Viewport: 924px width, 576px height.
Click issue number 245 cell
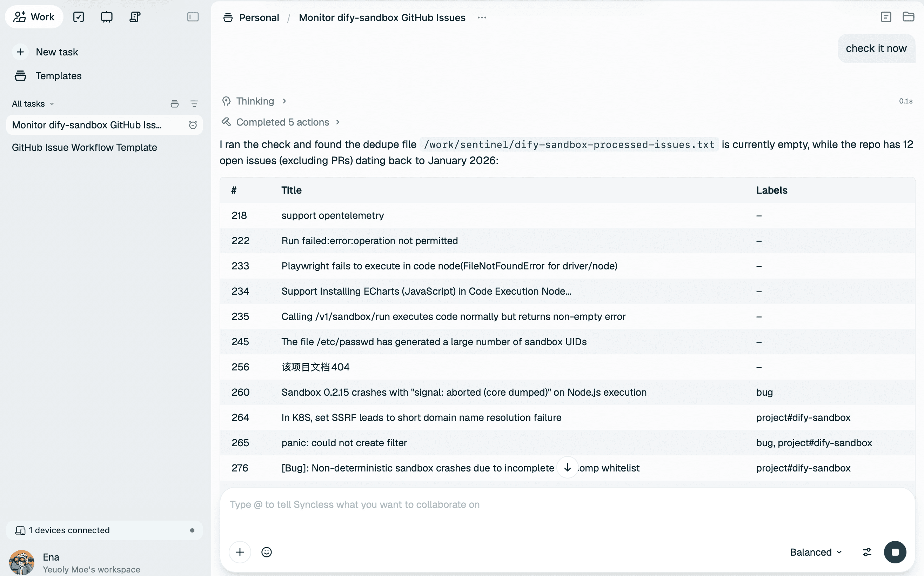click(240, 342)
